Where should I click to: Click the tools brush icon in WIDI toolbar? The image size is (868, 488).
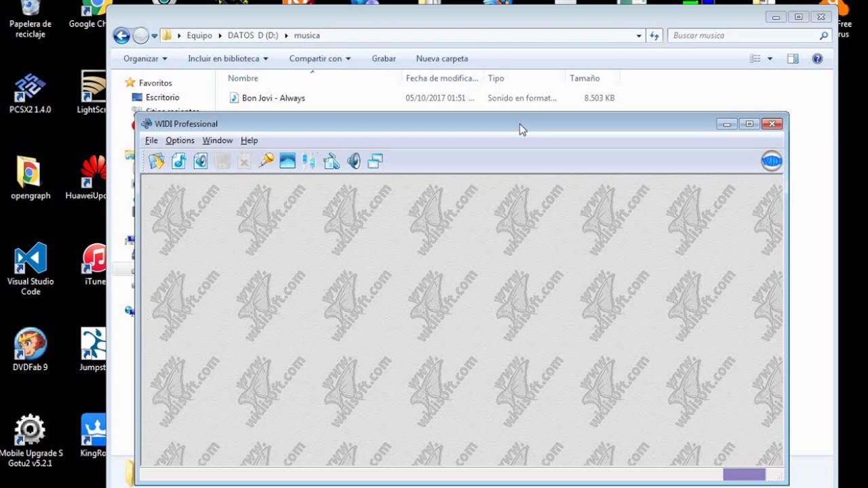pos(332,161)
